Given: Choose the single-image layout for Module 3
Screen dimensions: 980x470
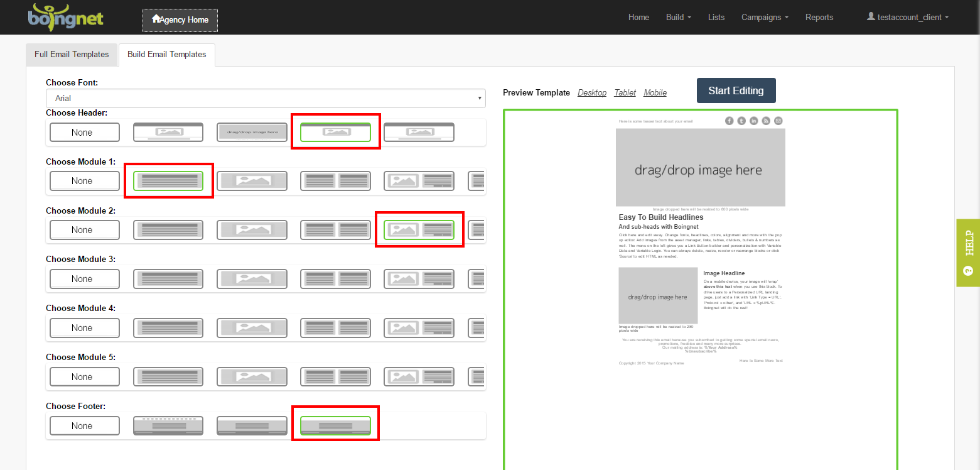Looking at the screenshot, I should pyautogui.click(x=252, y=279).
